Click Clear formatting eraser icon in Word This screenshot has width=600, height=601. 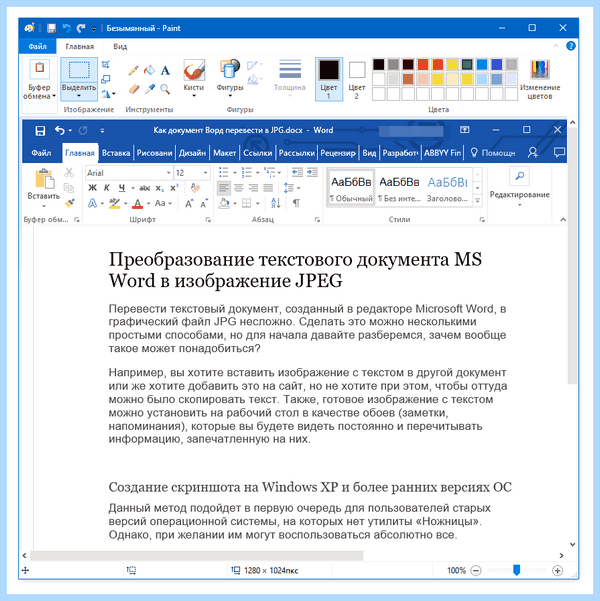[196, 188]
